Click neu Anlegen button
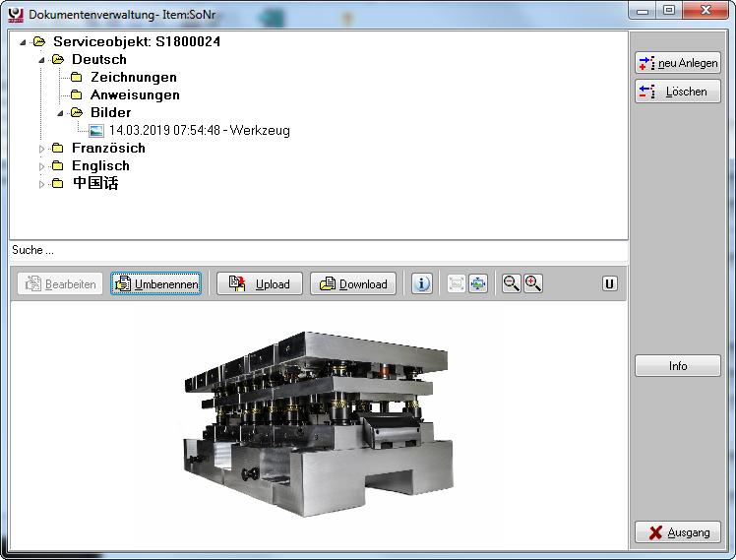Screen dimensions: 736x560 [678, 63]
